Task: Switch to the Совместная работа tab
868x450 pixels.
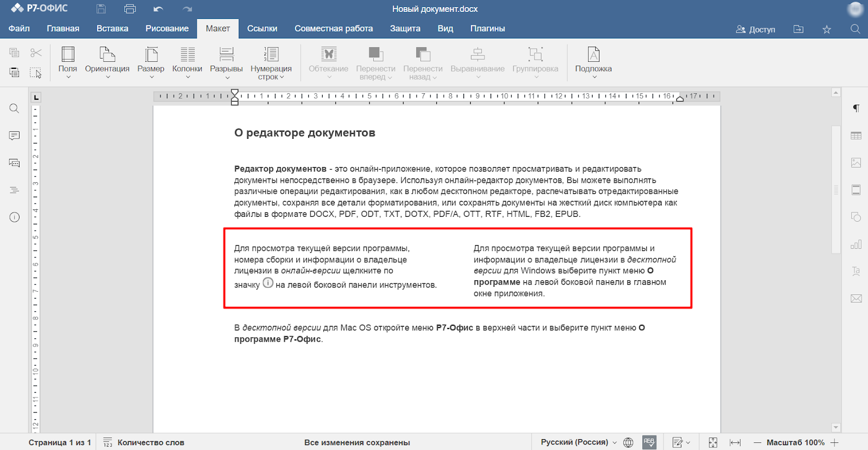Action: (334, 29)
